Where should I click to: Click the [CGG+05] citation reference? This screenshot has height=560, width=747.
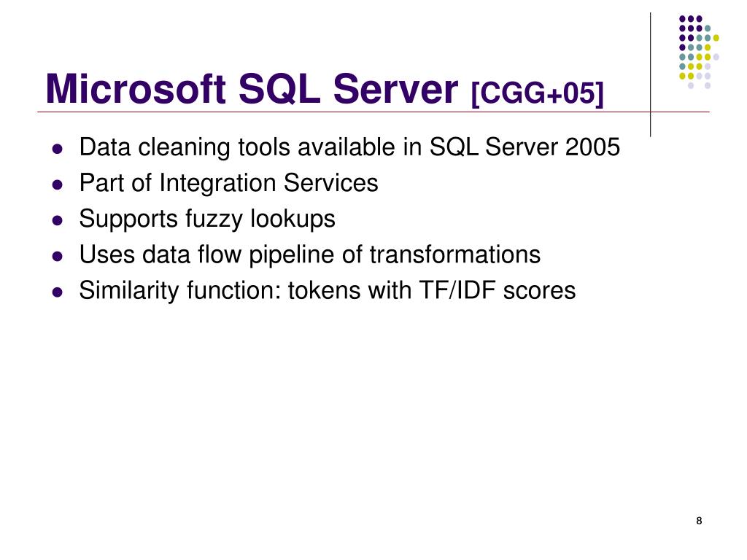point(537,93)
